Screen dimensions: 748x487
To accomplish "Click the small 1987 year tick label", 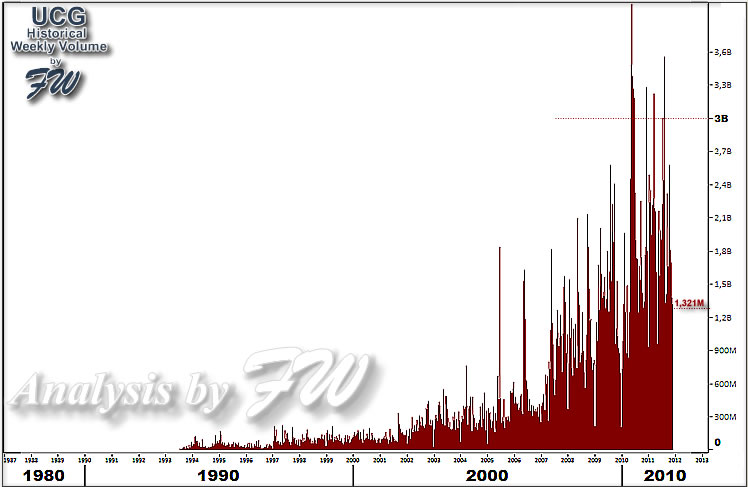I will (x=10, y=460).
